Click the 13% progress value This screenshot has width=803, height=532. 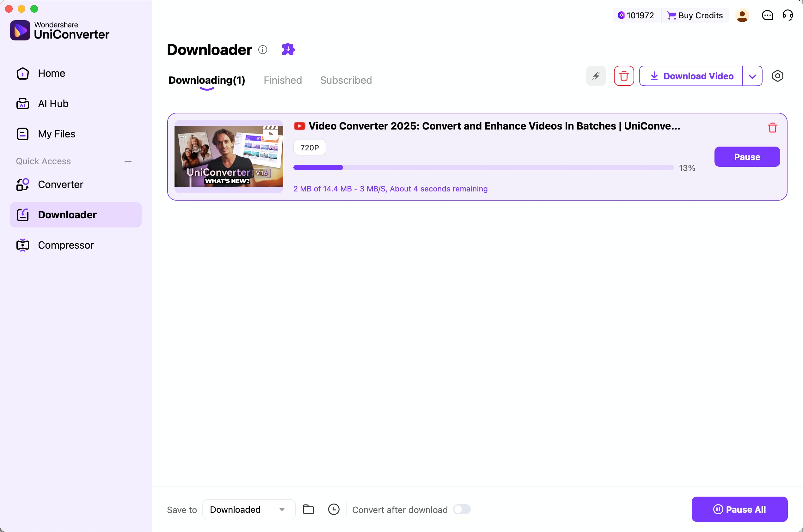[x=687, y=168]
